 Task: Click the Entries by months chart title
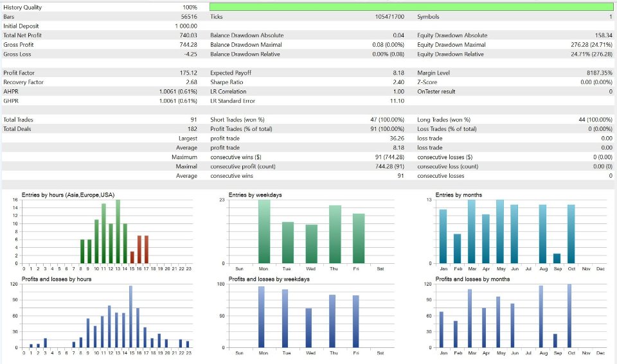[x=458, y=195]
